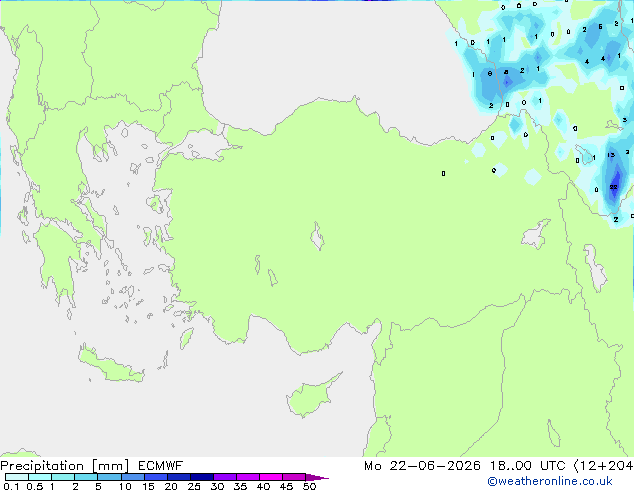Open the weatheronline.co.uk copyright link
634x490 pixels.
(x=549, y=481)
